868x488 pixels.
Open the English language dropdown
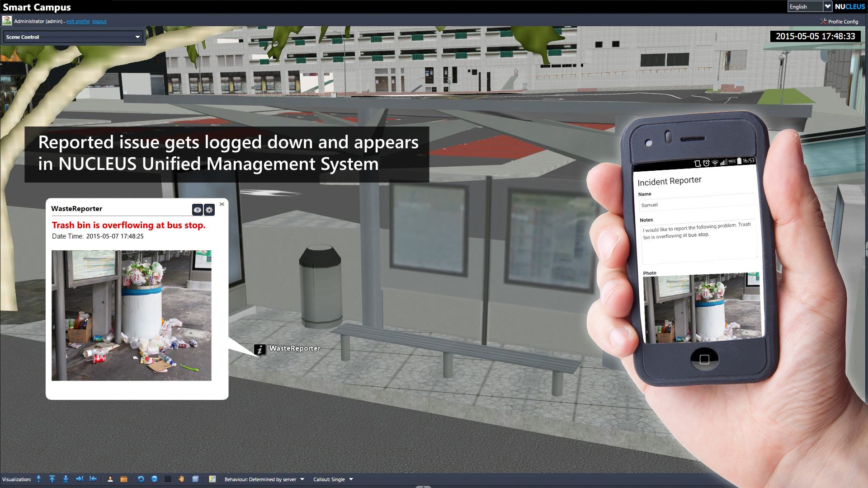809,6
